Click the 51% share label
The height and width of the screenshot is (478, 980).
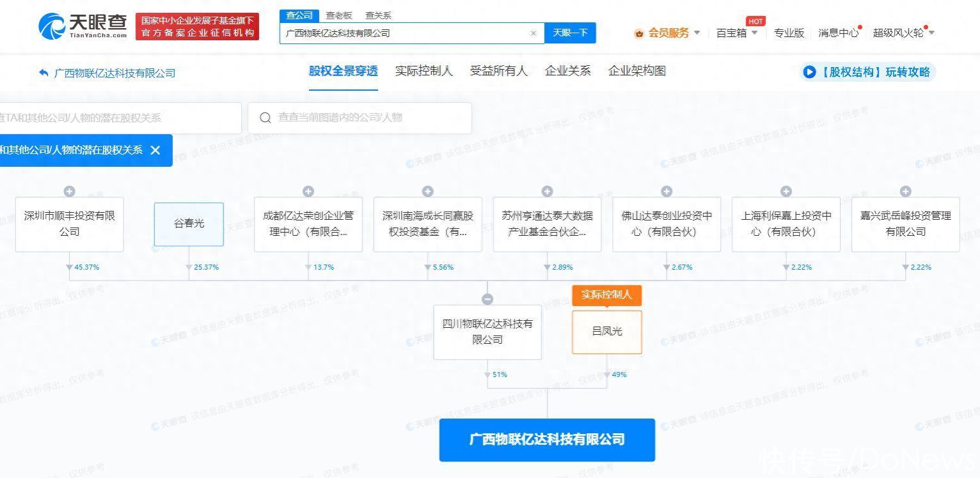coord(500,374)
